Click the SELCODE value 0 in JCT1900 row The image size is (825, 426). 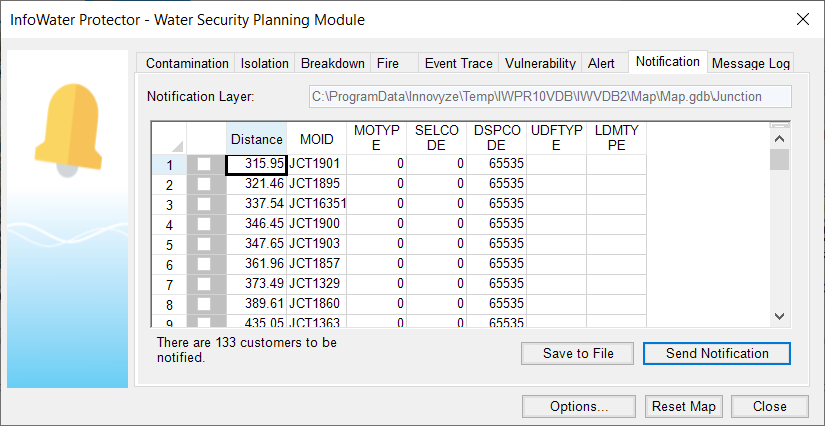(437, 224)
